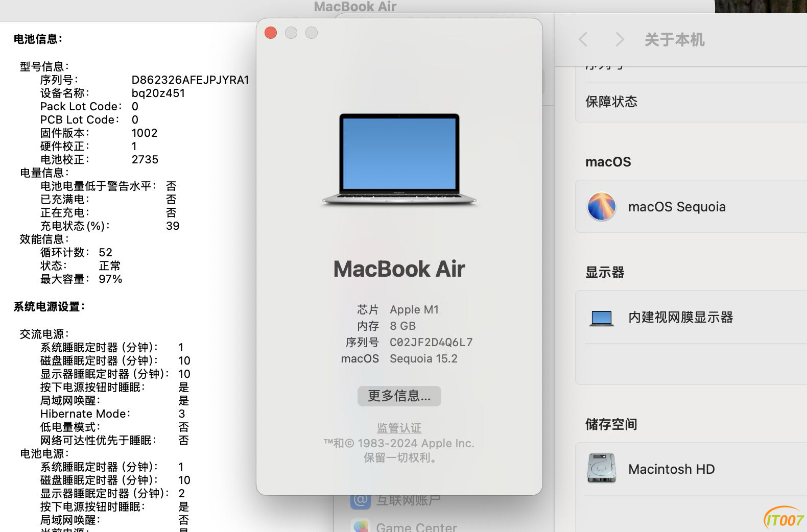Open 更多信息 in About This Mac

click(399, 396)
